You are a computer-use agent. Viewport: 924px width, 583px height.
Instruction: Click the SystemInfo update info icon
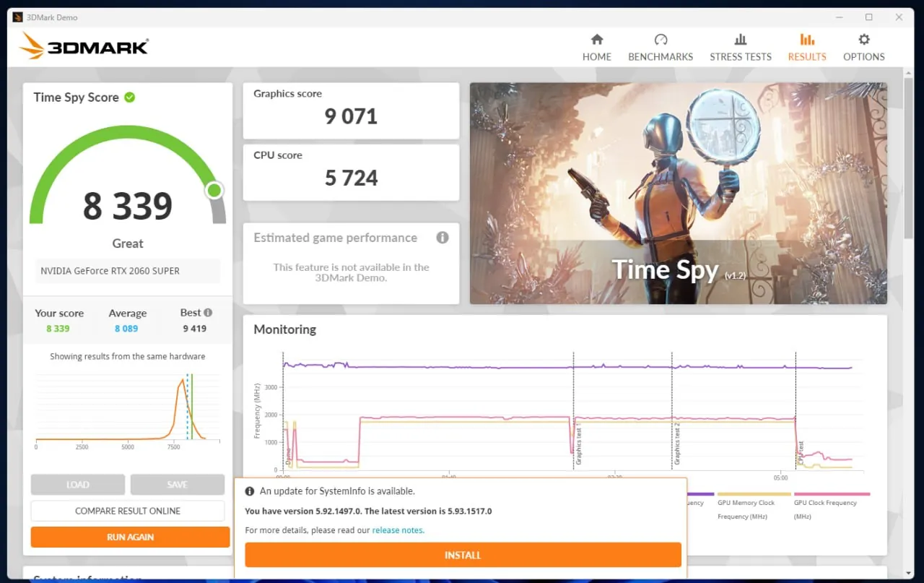pos(250,491)
